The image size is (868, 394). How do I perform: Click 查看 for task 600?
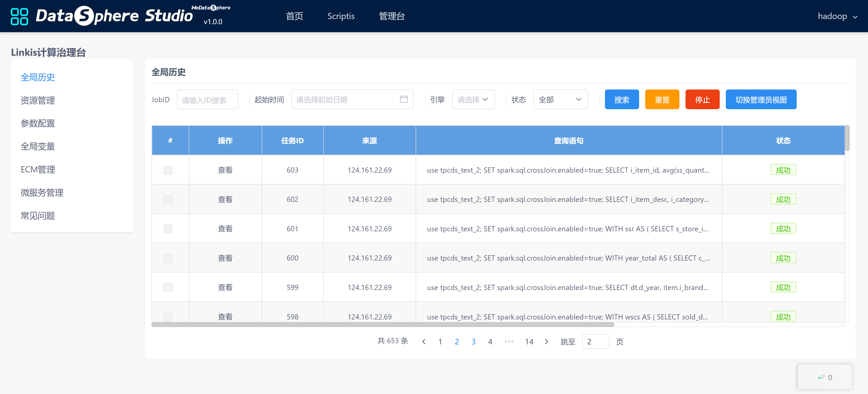coord(225,258)
